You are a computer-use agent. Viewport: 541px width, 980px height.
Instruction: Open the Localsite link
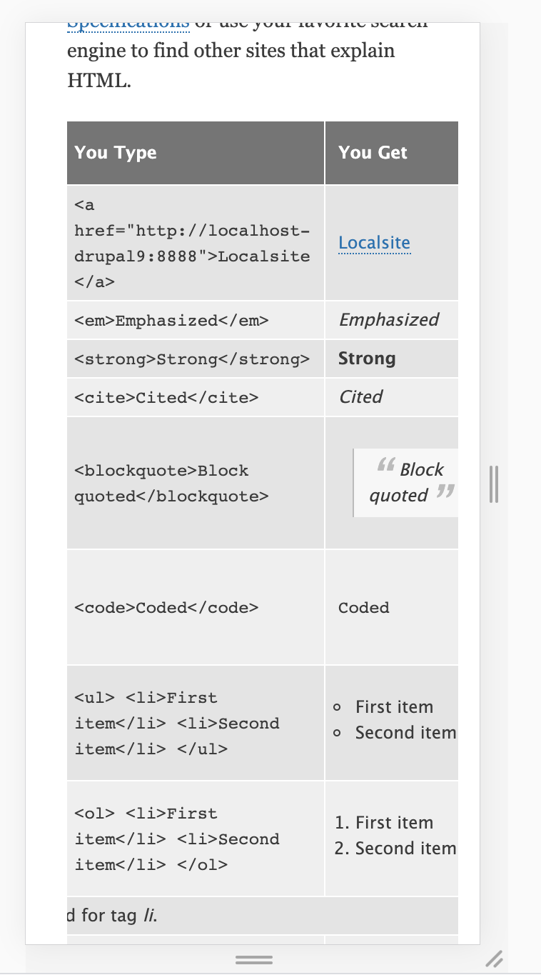coord(374,243)
